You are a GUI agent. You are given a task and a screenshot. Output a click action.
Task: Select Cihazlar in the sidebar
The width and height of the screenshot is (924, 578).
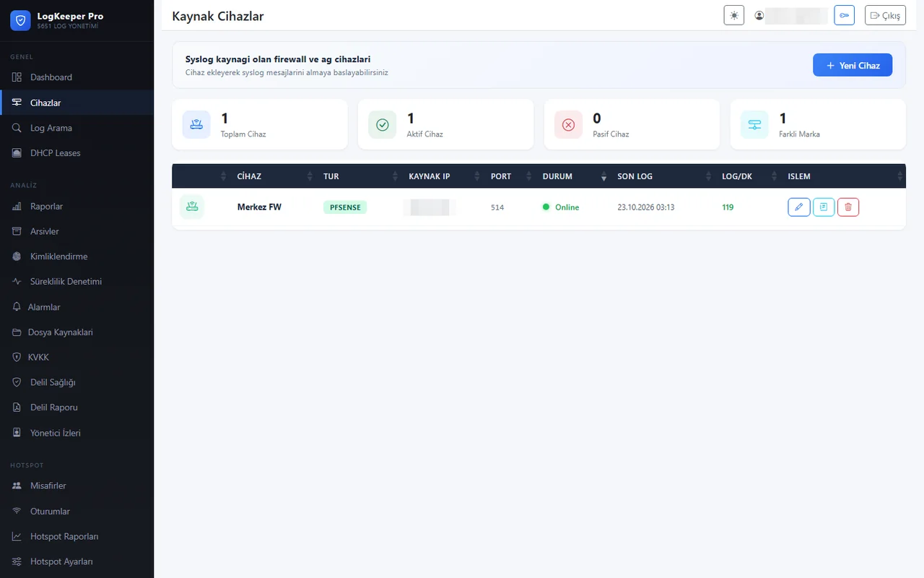tap(77, 103)
